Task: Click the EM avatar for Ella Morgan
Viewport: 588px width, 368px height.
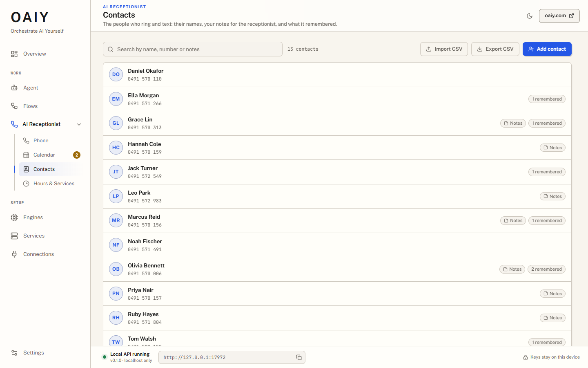Action: [x=116, y=99]
